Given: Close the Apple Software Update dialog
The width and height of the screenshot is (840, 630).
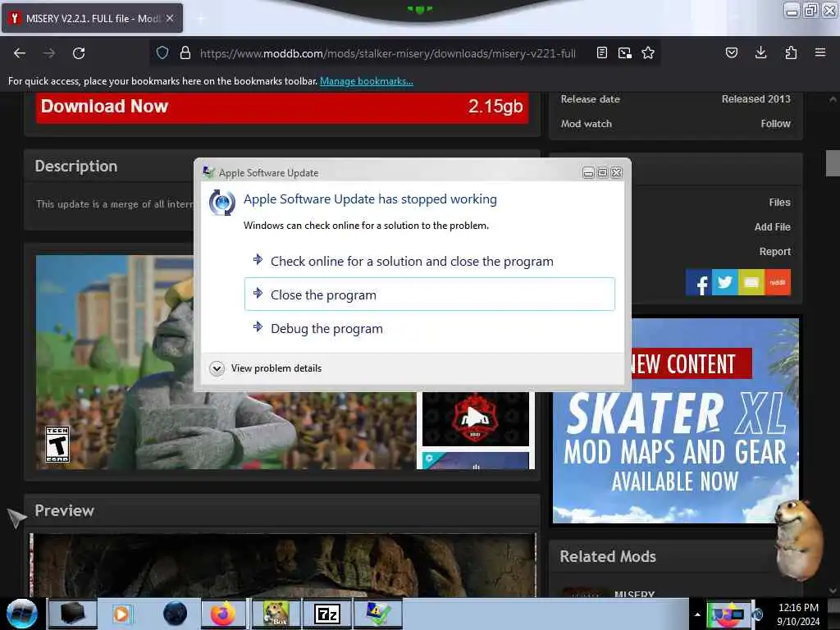Looking at the screenshot, I should 617,172.
